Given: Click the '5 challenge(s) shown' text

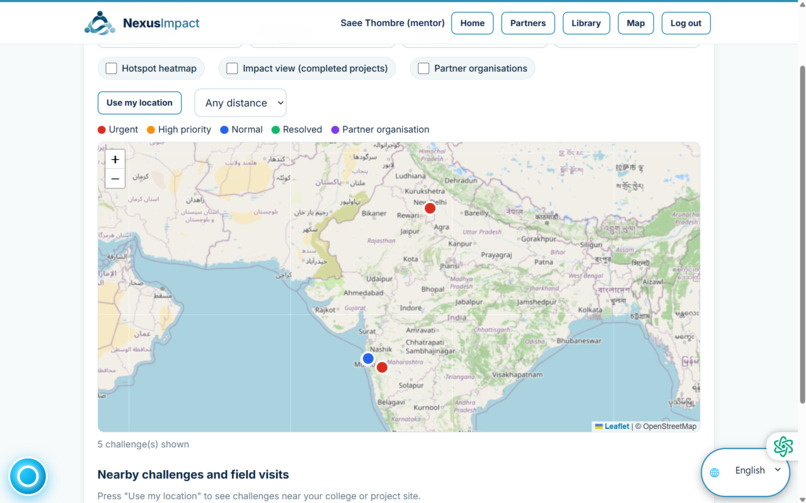Looking at the screenshot, I should (x=143, y=444).
